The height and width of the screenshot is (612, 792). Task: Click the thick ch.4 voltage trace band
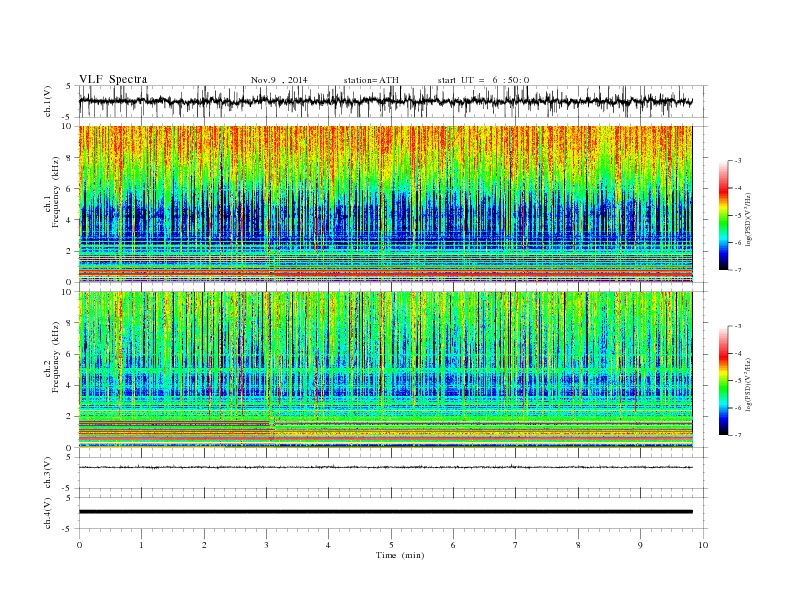[x=385, y=512]
